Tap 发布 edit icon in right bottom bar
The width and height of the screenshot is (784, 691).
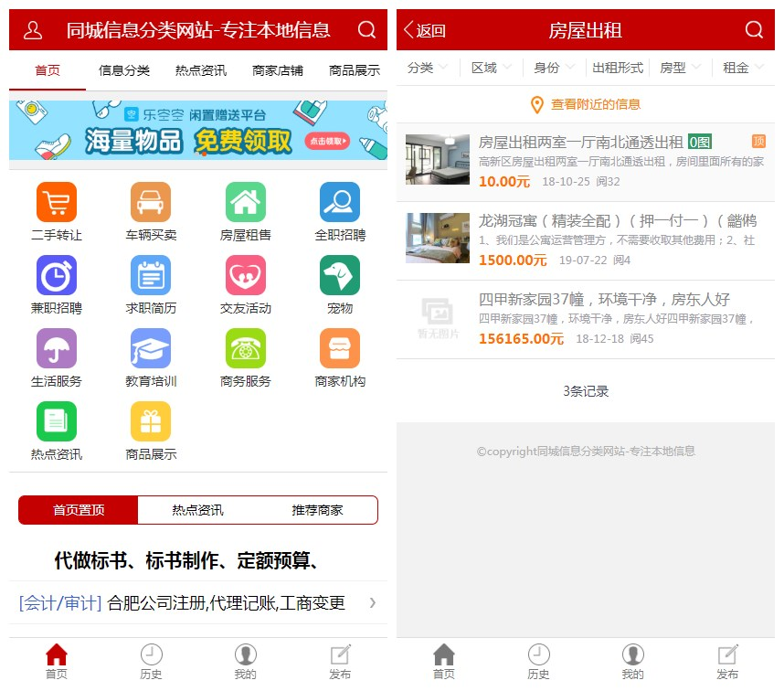point(727,654)
